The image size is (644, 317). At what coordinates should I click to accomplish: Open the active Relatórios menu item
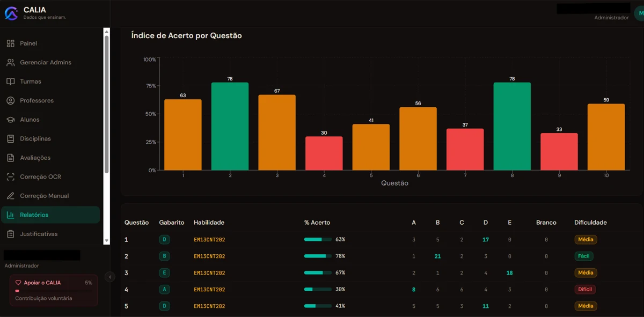click(x=50, y=215)
